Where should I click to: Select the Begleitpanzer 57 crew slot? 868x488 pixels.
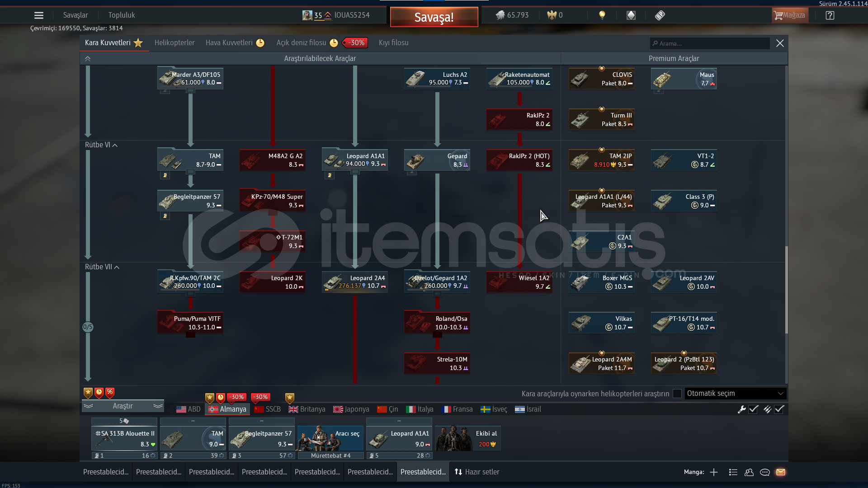(262, 439)
